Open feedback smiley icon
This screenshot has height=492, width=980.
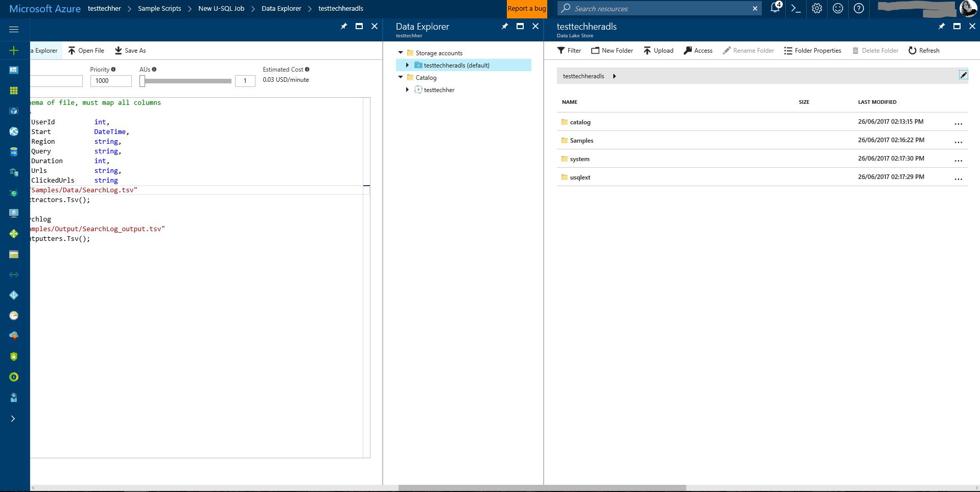pos(837,8)
